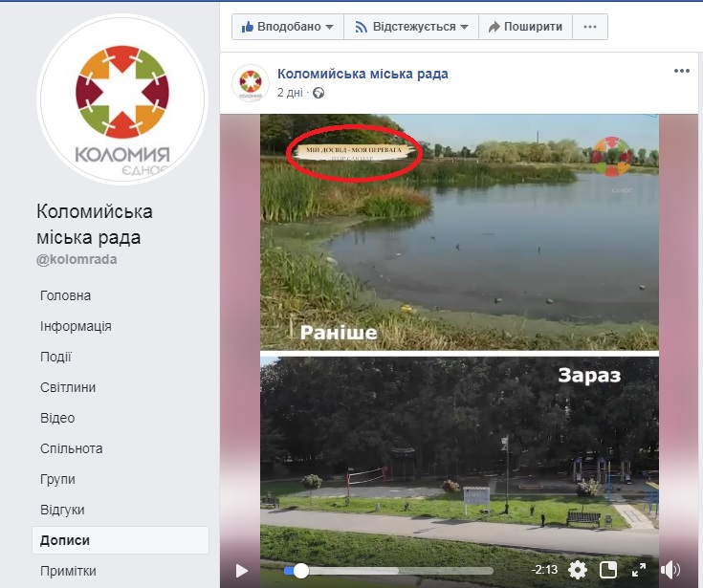Open the Відгуки sidebar item
Viewport: 703px width, 588px height.
pos(62,510)
